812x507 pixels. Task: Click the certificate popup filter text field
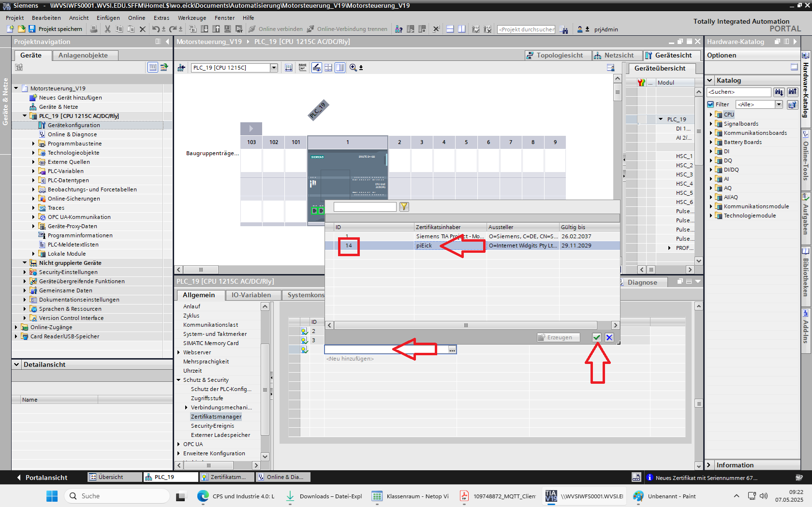click(x=365, y=207)
